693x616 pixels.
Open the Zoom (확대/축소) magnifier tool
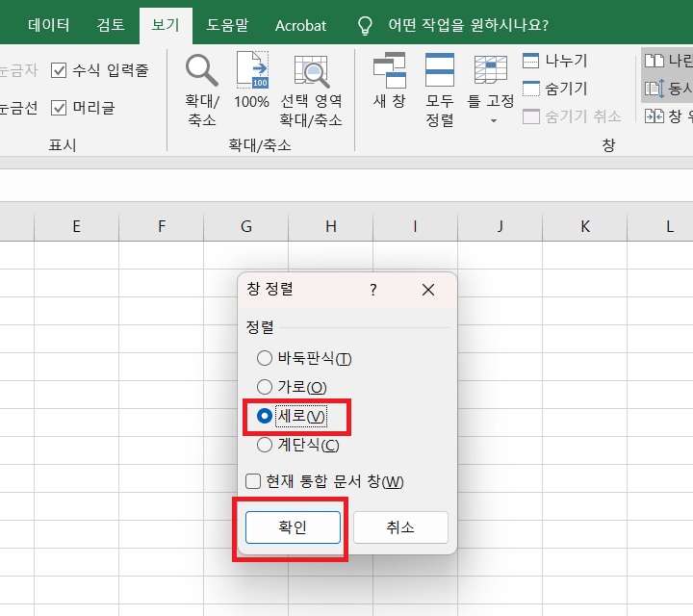click(x=202, y=90)
